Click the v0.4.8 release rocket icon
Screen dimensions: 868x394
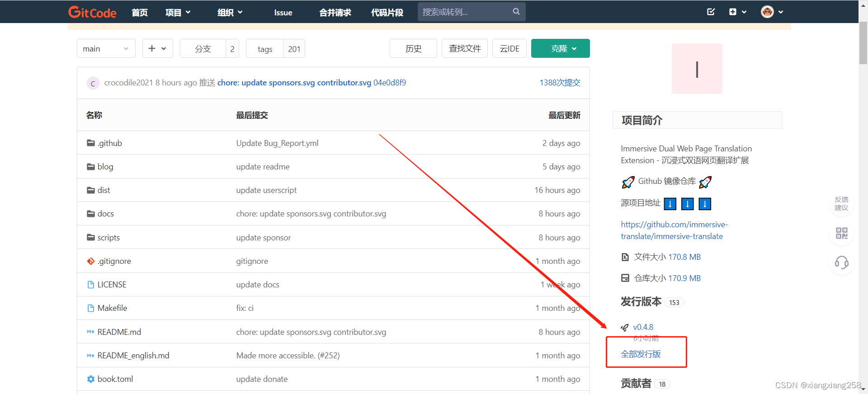[x=625, y=327]
